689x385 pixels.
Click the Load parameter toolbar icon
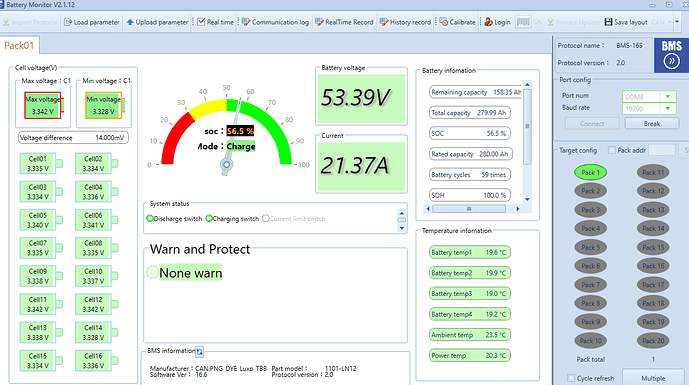pos(68,22)
